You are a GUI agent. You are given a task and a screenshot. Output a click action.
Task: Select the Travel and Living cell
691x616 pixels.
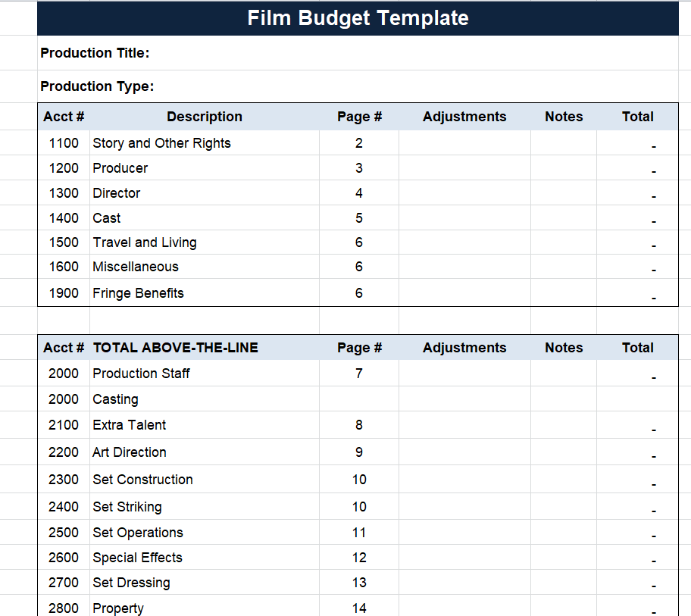145,242
